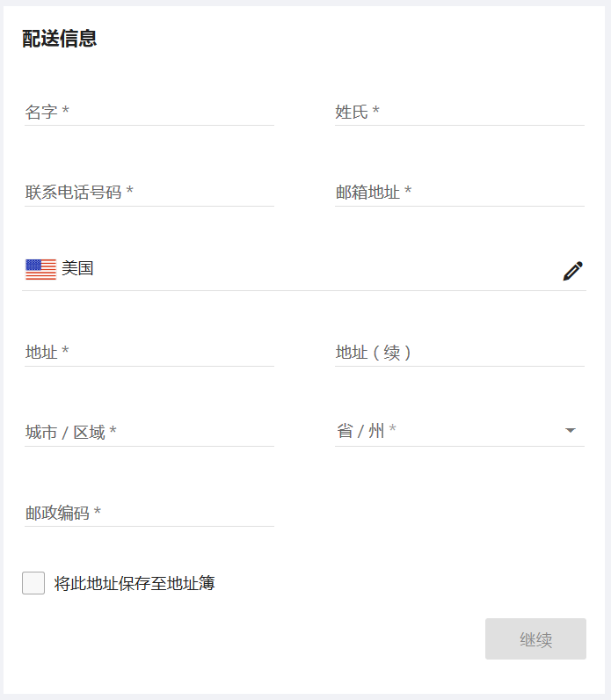This screenshot has width=611, height=700.
Task: Tick the save address to 地址簿 checkbox
Action: point(33,583)
